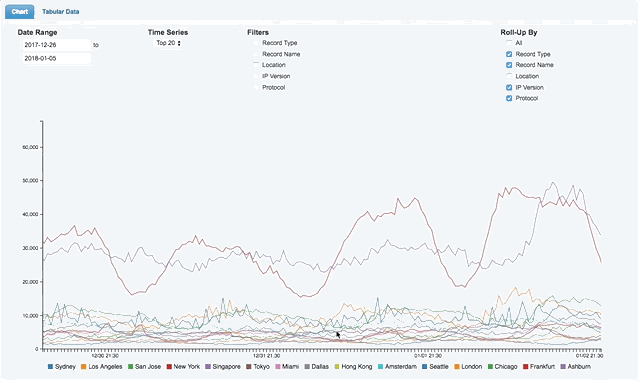This screenshot has height=382, width=640.
Task: Click the Date Range heading
Action: click(37, 32)
